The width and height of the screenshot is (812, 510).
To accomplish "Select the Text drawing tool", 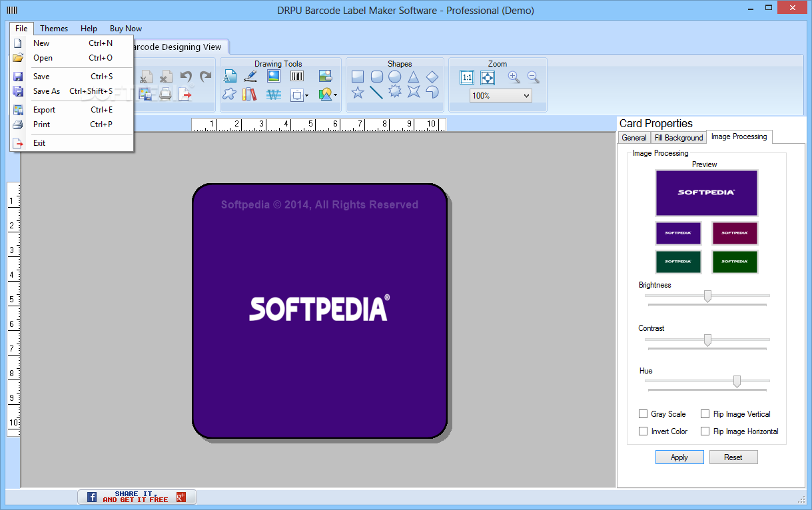I will 230,76.
